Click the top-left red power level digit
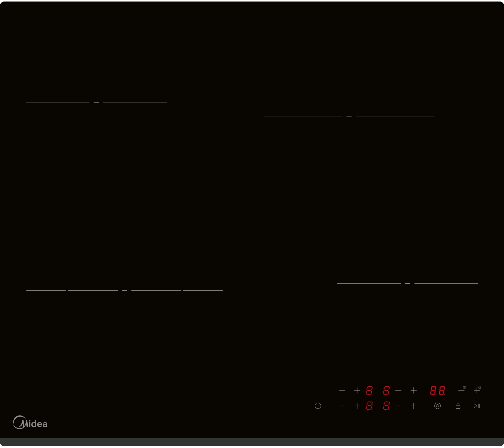 click(369, 390)
